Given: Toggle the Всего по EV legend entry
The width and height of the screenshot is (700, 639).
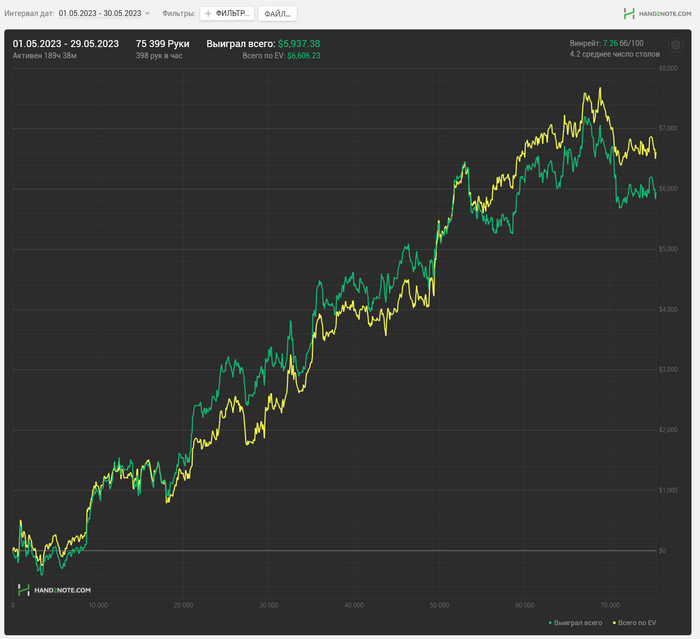Looking at the screenshot, I should [634, 622].
